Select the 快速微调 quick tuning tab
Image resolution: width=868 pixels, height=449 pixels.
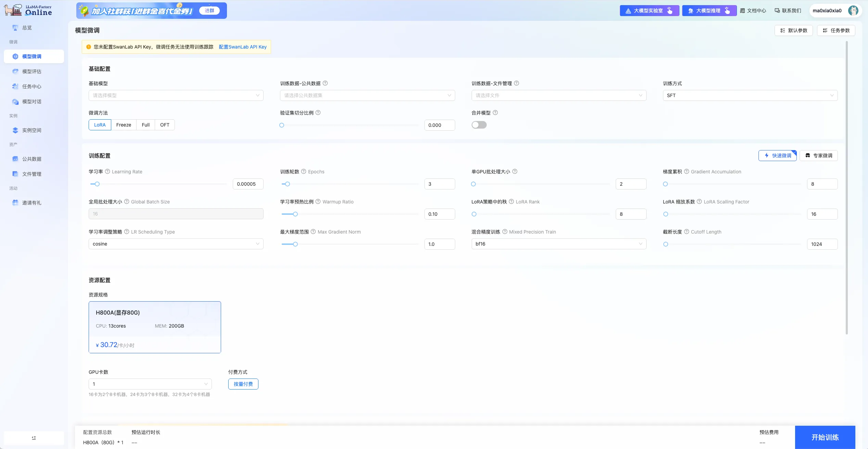(x=778, y=155)
